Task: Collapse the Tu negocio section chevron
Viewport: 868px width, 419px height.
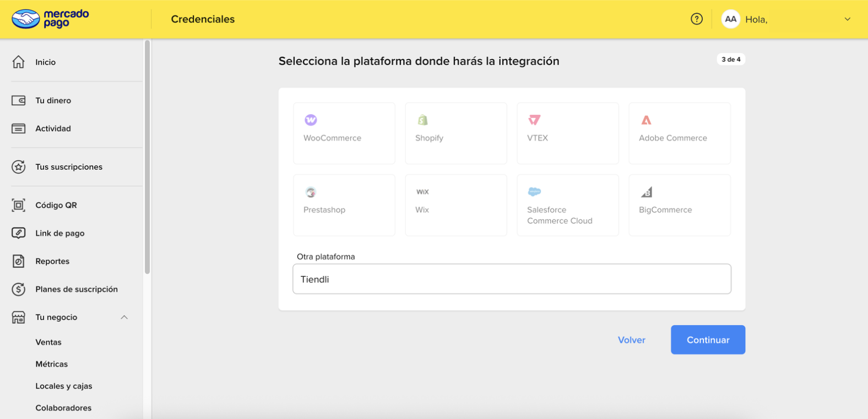Action: pos(124,317)
